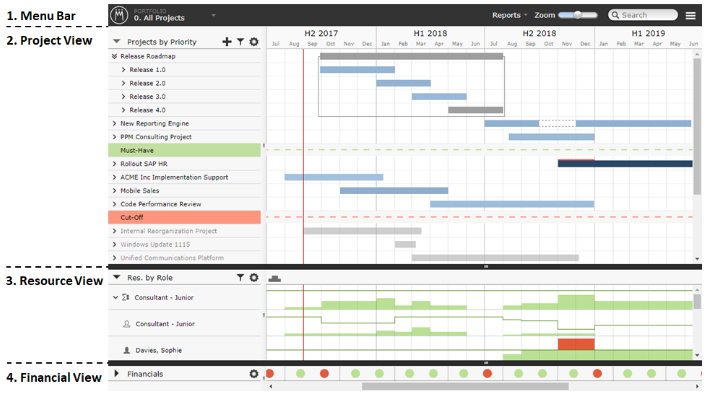
Task: Expand Mobile Sales project
Action: pos(114,191)
